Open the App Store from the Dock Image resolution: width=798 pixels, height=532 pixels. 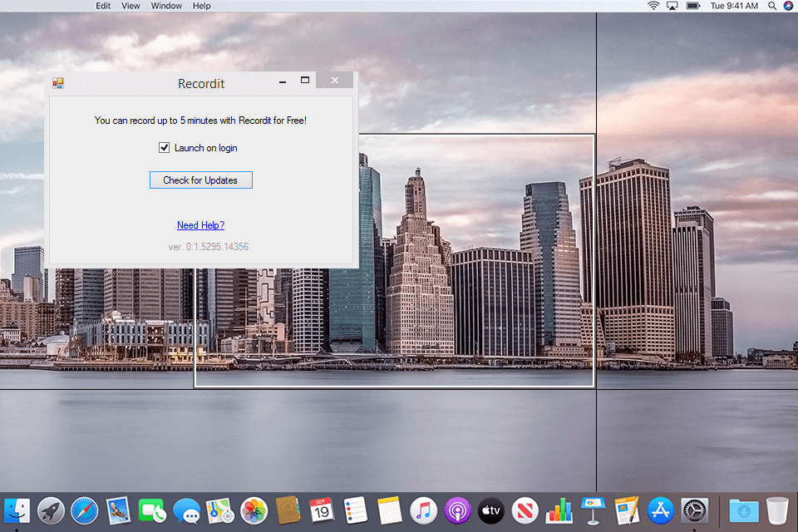(x=660, y=510)
